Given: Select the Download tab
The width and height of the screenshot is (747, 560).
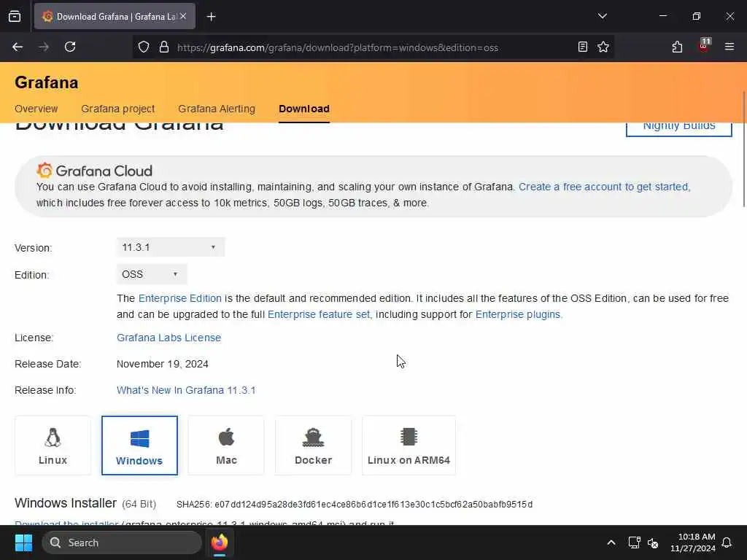Looking at the screenshot, I should [304, 109].
